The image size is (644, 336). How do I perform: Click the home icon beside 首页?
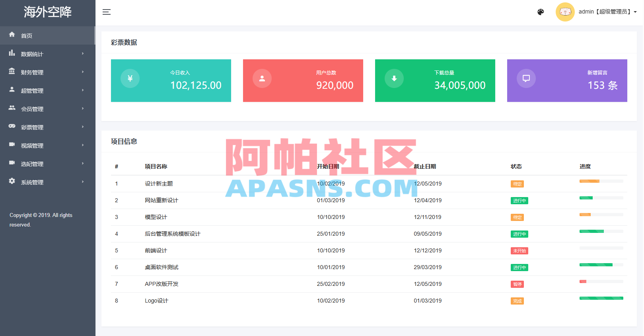[12, 35]
